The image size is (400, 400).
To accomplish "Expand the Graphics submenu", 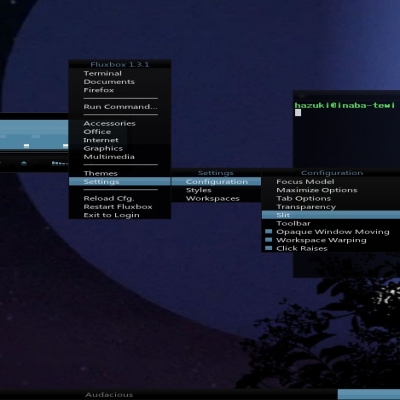I will (x=120, y=148).
